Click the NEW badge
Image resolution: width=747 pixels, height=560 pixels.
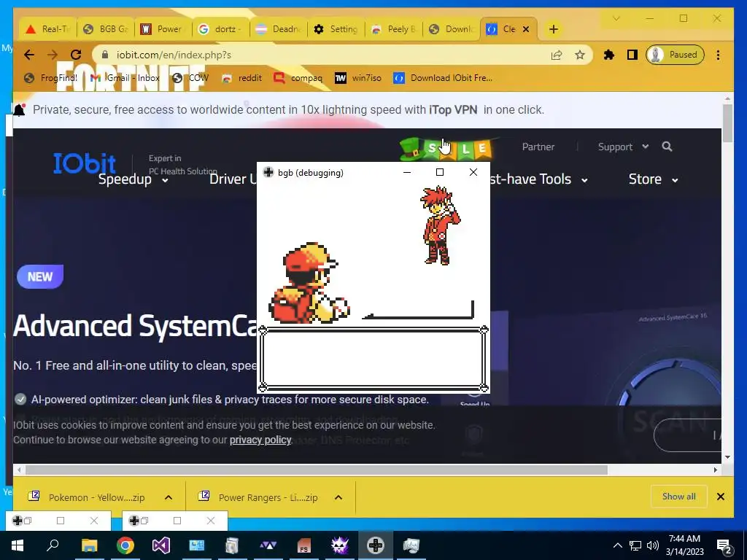(40, 276)
